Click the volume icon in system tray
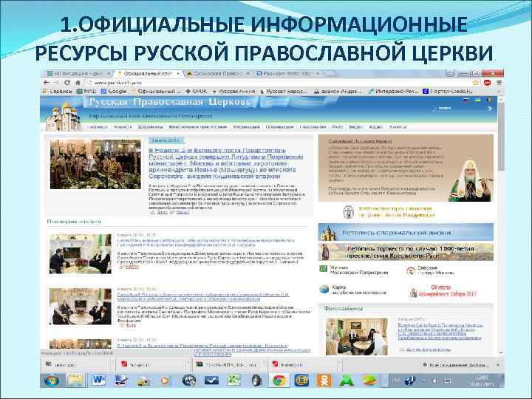The height and width of the screenshot is (399, 532). [x=434, y=381]
